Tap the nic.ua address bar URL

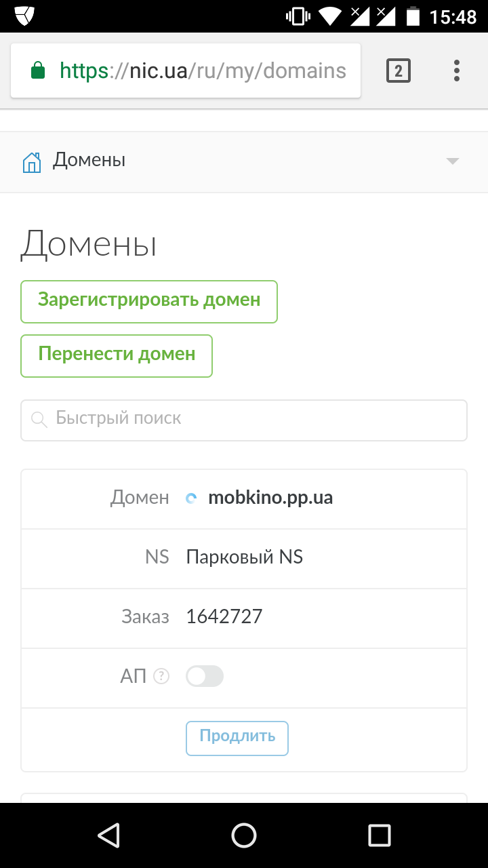tap(203, 71)
